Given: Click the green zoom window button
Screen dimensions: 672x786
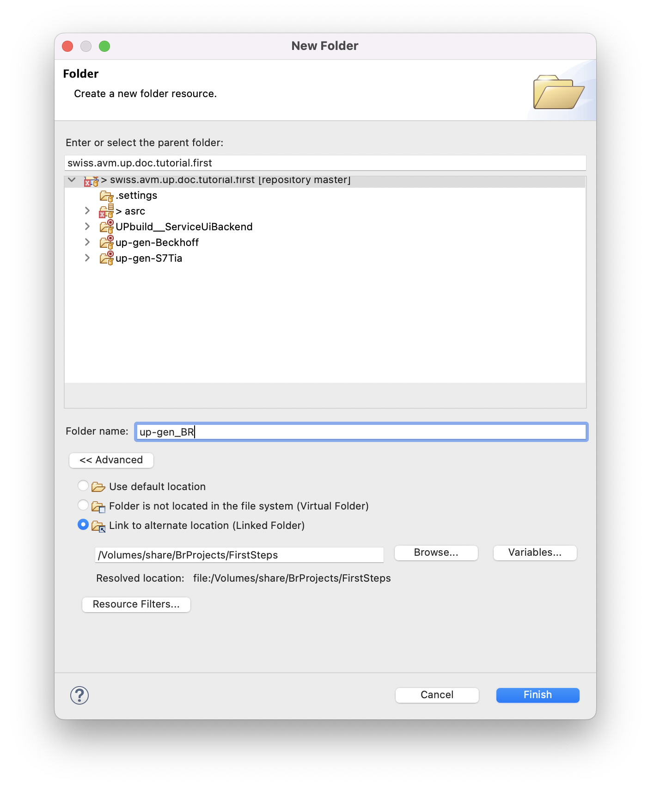Looking at the screenshot, I should point(104,46).
